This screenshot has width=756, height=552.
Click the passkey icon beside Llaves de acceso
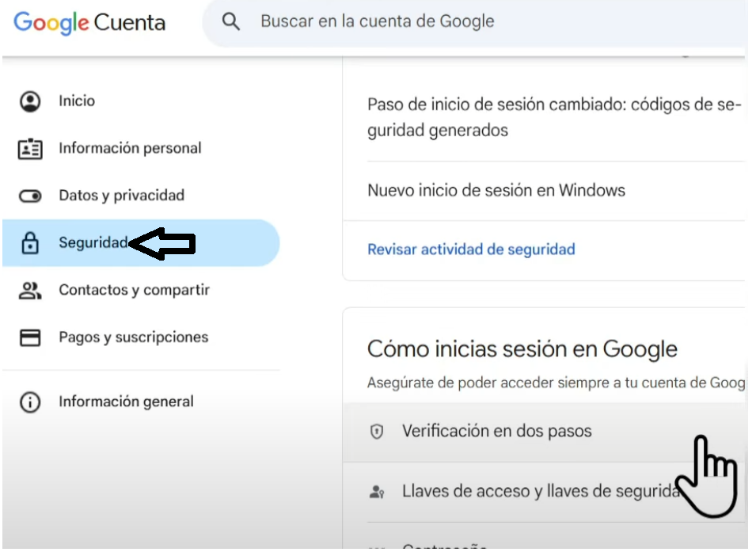pyautogui.click(x=377, y=492)
